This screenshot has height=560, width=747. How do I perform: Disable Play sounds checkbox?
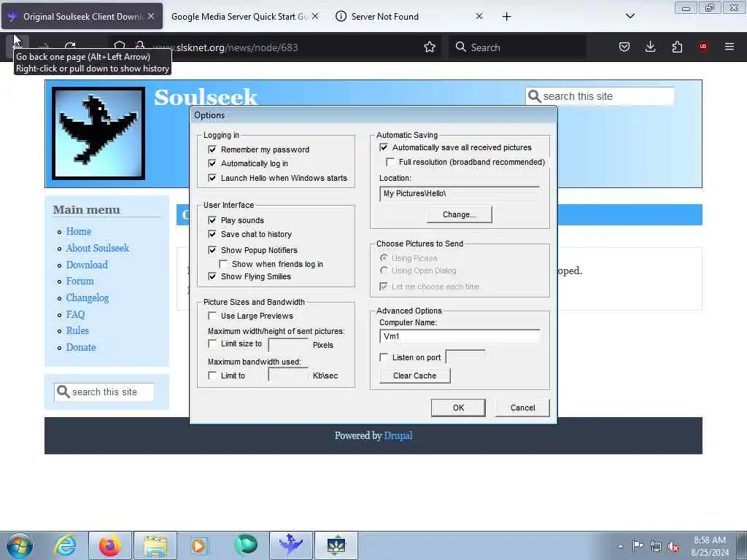point(212,220)
